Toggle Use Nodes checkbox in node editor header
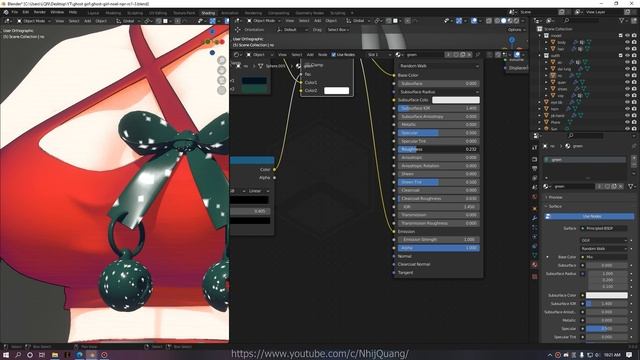This screenshot has width=640, height=360. [333, 54]
